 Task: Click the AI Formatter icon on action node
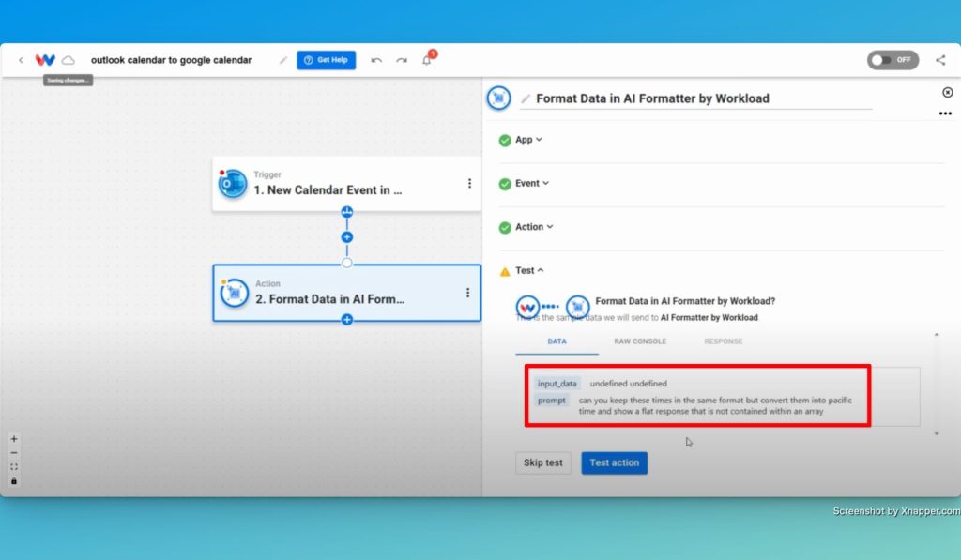point(234,294)
